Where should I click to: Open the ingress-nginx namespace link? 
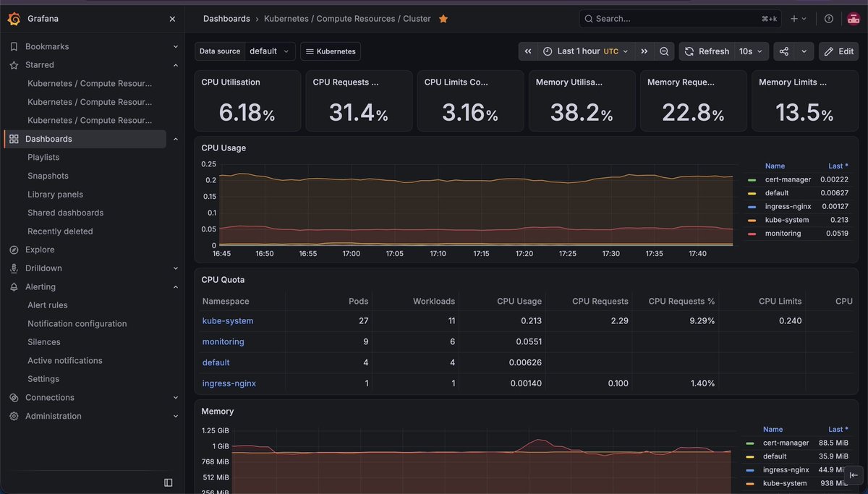click(x=229, y=383)
